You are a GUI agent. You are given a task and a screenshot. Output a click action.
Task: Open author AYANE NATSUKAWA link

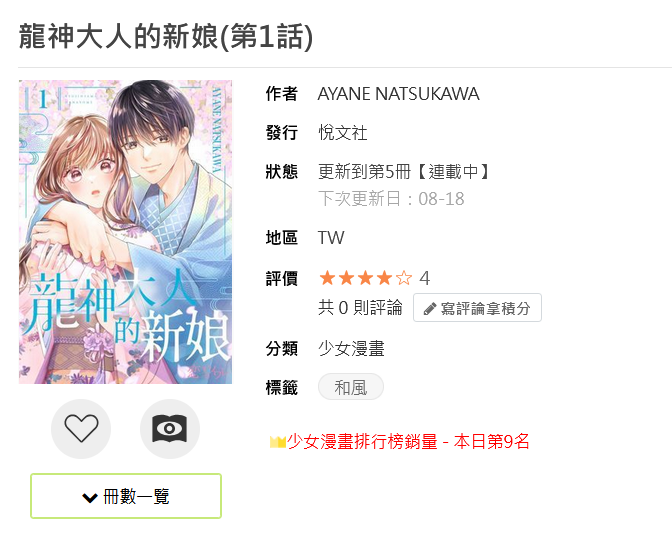tap(399, 94)
